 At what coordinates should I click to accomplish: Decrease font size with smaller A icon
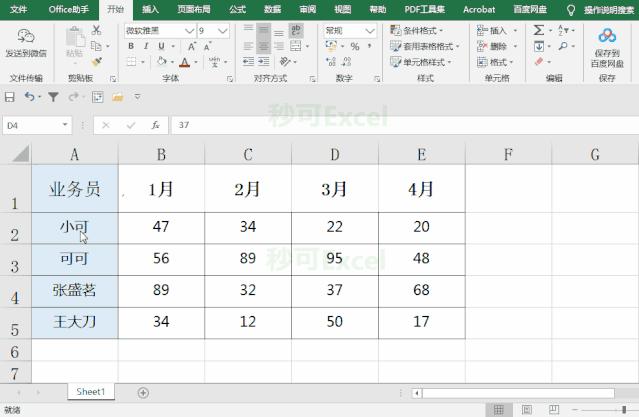tap(207, 46)
